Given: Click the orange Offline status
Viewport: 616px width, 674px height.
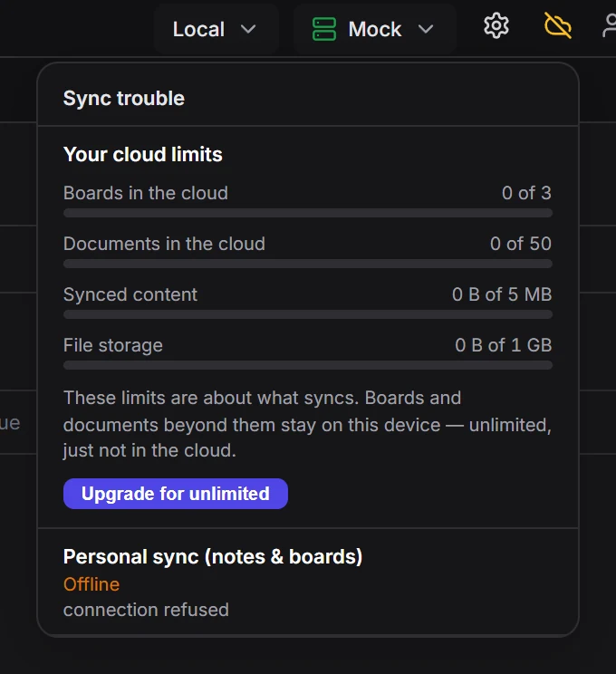Looking at the screenshot, I should (91, 584).
